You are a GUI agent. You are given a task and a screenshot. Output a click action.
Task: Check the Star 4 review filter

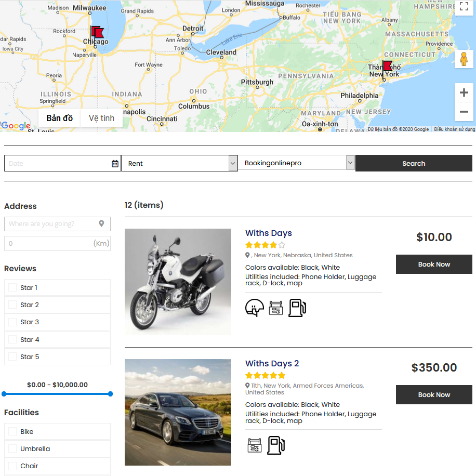click(x=12, y=339)
